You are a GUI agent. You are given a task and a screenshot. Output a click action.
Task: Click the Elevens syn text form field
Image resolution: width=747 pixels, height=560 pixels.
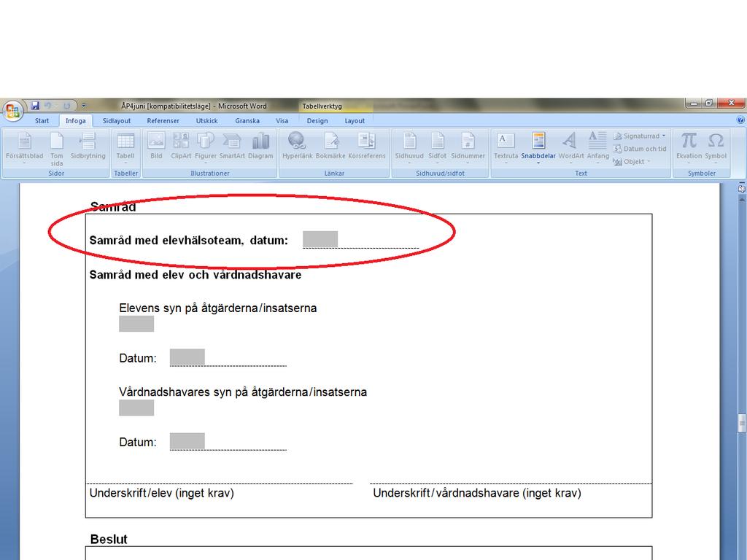136,323
